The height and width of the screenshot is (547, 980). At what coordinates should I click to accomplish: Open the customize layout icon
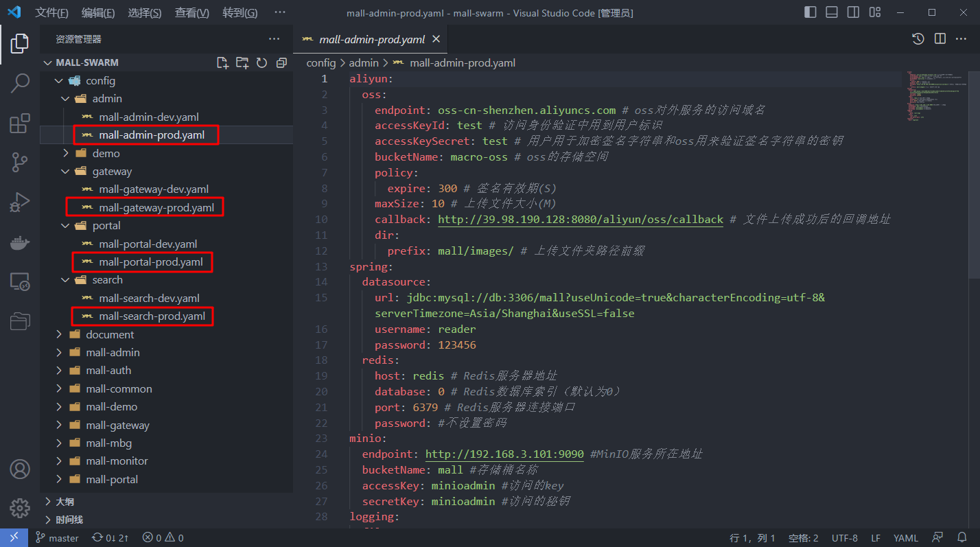click(874, 12)
